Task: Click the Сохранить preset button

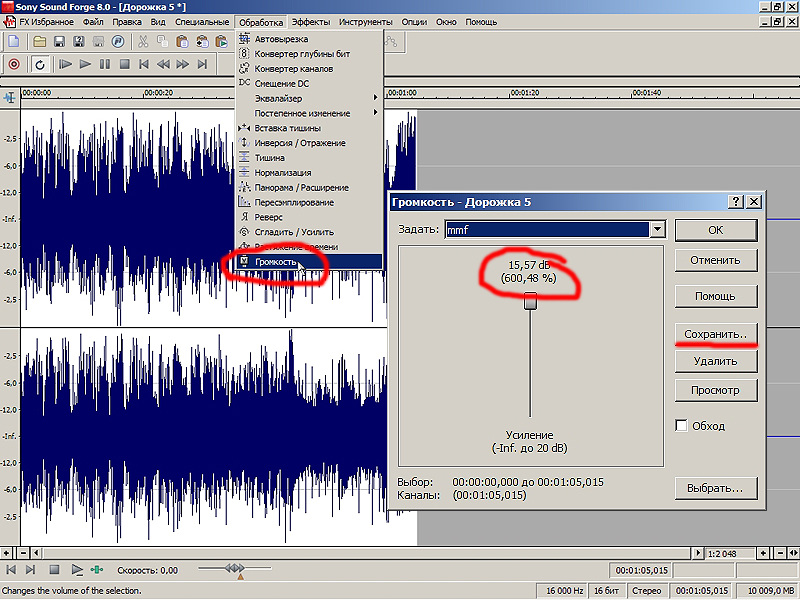Action: 716,334
